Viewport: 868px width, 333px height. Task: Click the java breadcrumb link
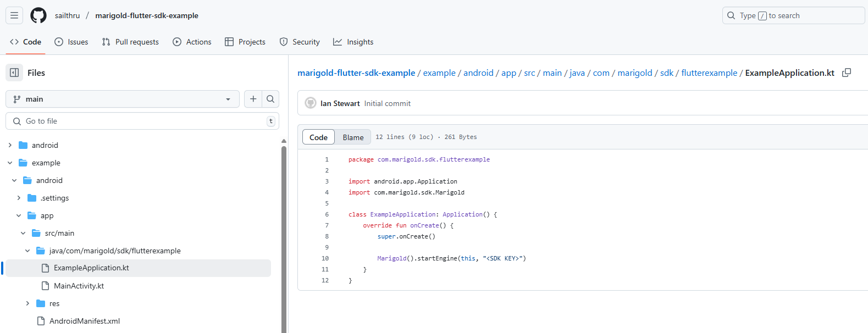click(x=577, y=73)
